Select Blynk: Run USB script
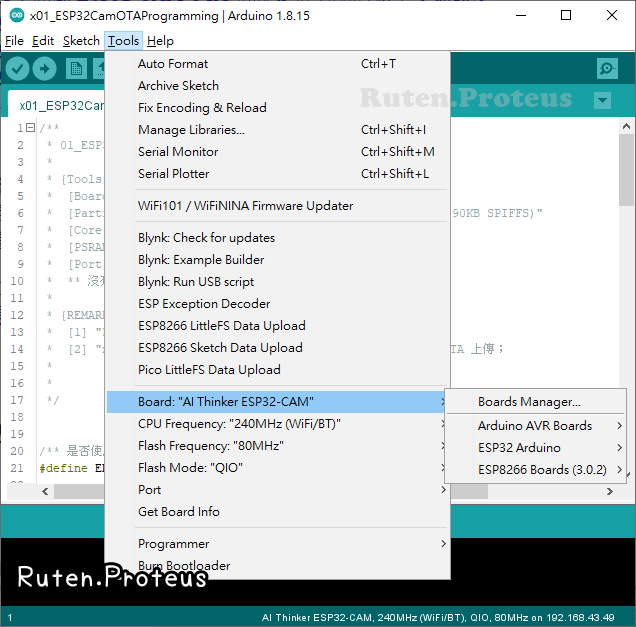The image size is (636, 627). [278, 281]
